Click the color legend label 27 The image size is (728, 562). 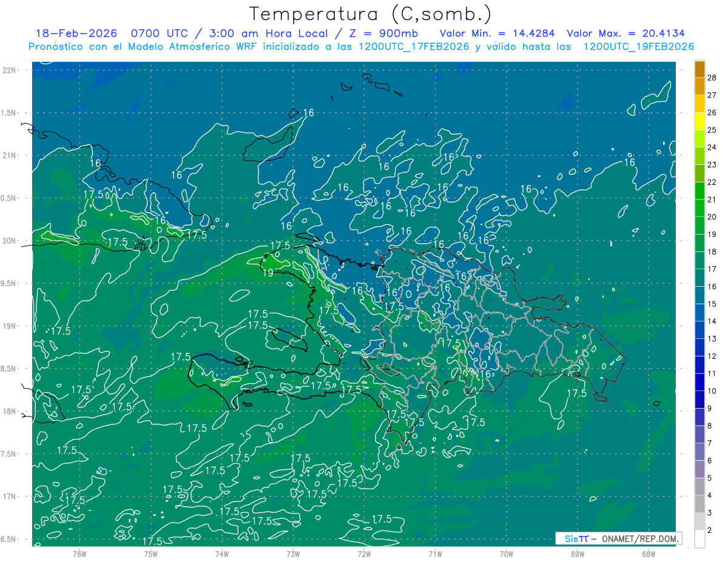coord(712,96)
